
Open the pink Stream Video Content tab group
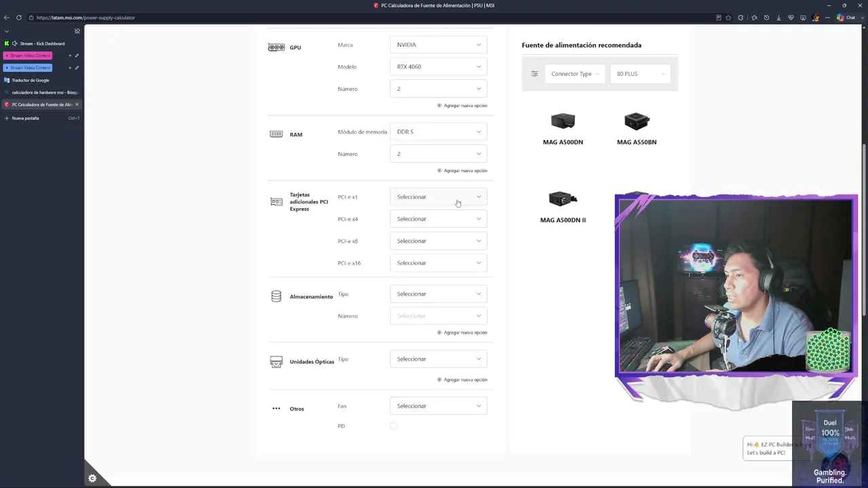[x=28, y=56]
